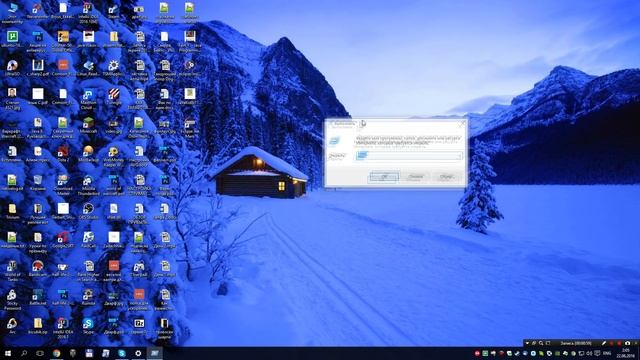Focus the Открыть command input field
The image size is (640, 360).
coord(409,156)
